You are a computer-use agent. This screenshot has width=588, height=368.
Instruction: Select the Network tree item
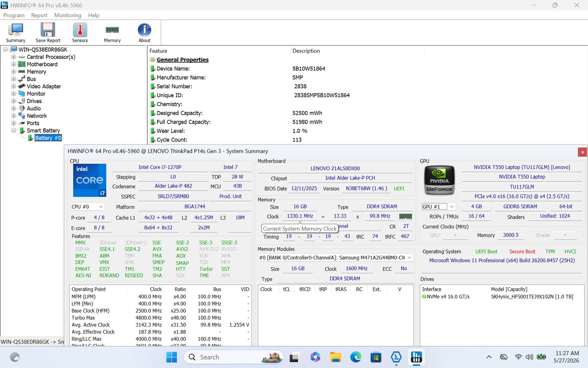(37, 116)
